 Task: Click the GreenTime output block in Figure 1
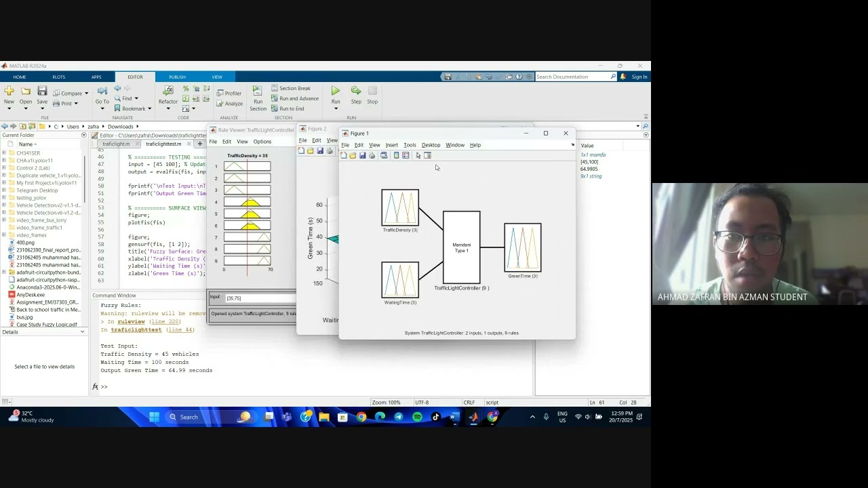coord(523,247)
